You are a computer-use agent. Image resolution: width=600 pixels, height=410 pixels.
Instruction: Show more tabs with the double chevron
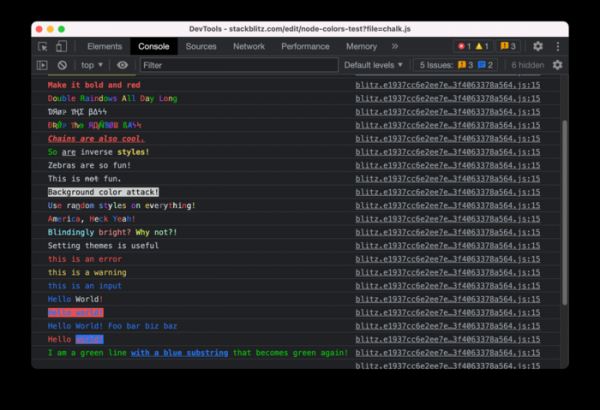click(394, 46)
